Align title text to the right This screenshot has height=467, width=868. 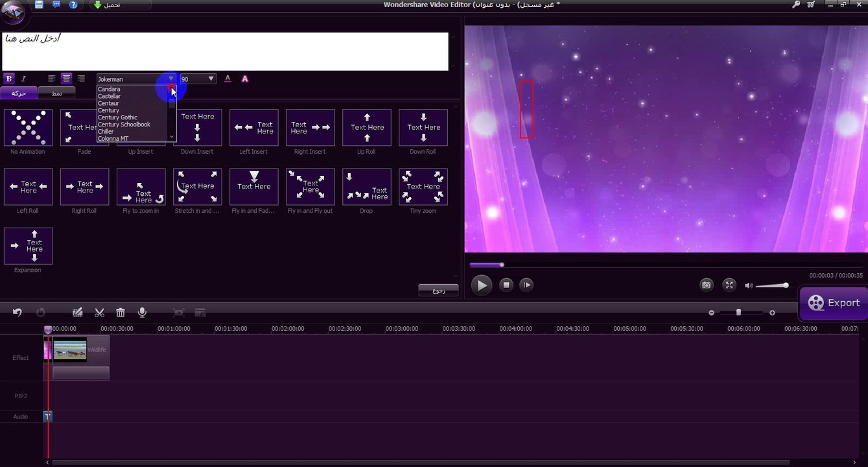81,78
